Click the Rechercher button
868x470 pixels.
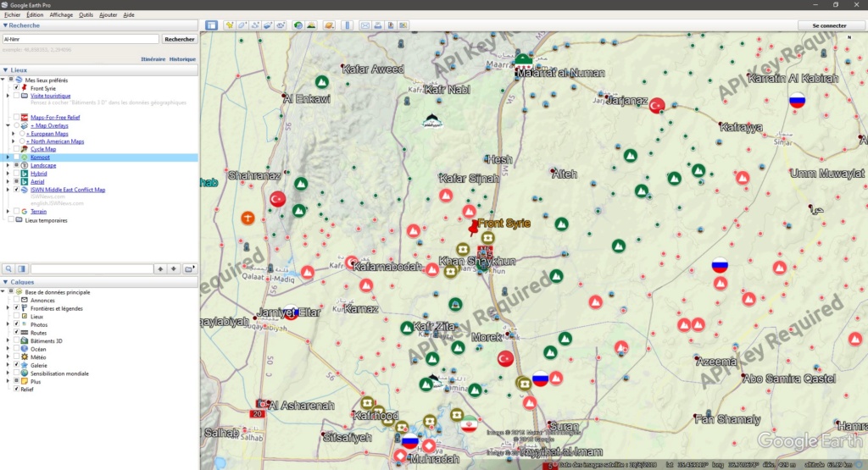pos(180,39)
